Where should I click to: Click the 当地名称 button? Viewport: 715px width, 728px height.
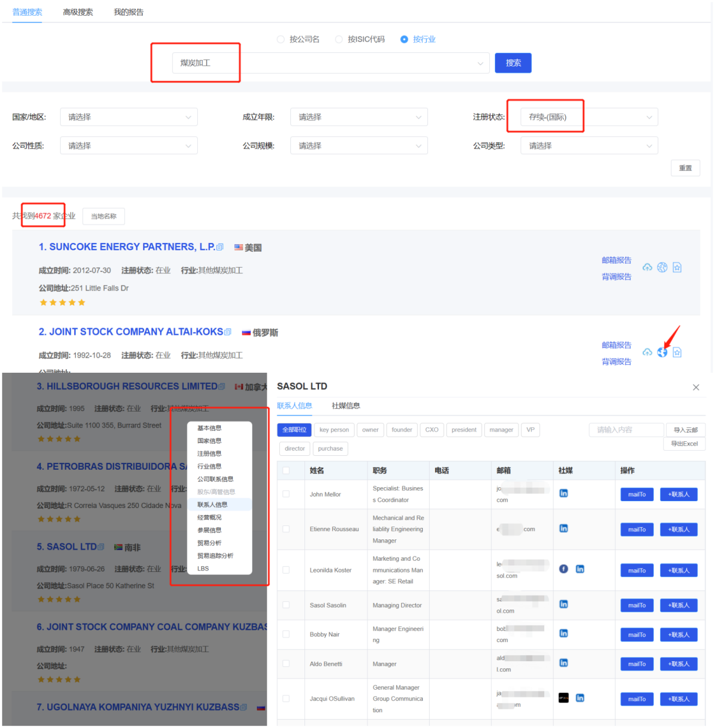104,216
